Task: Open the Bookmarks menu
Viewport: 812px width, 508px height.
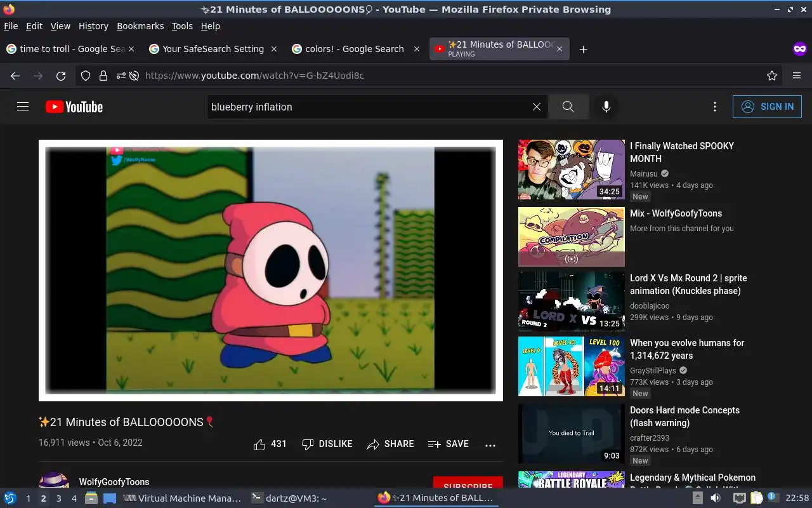Action: [140, 26]
